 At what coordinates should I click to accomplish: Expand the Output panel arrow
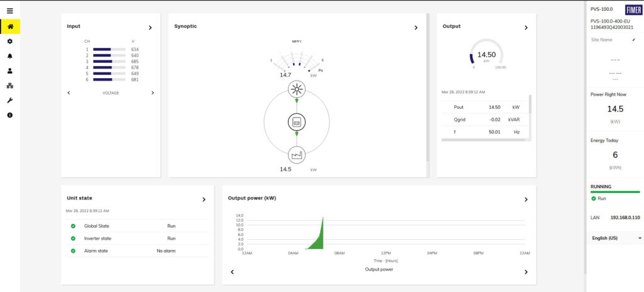coord(526,28)
